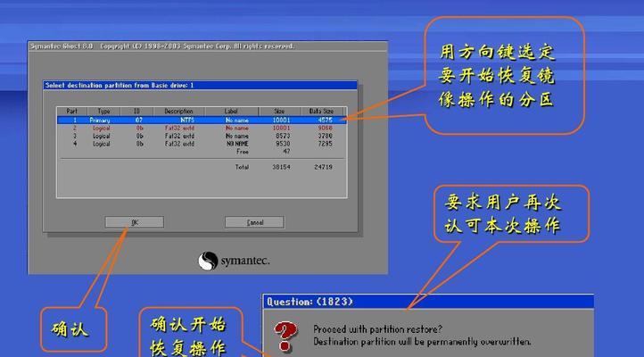Click the red question mark icon

coord(285,336)
